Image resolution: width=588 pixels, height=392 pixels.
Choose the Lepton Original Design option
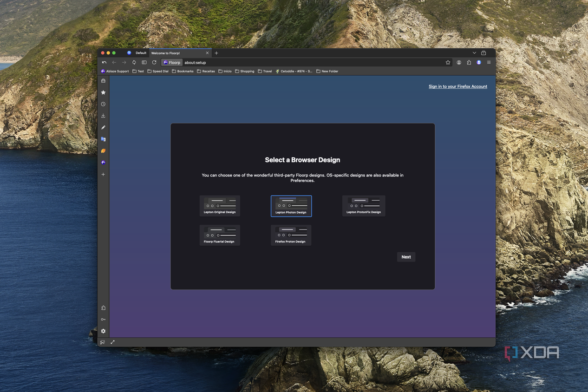(220, 206)
